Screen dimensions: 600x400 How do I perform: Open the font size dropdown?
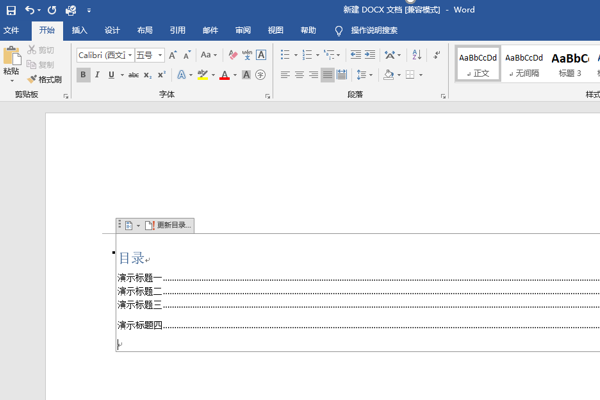pyautogui.click(x=160, y=55)
